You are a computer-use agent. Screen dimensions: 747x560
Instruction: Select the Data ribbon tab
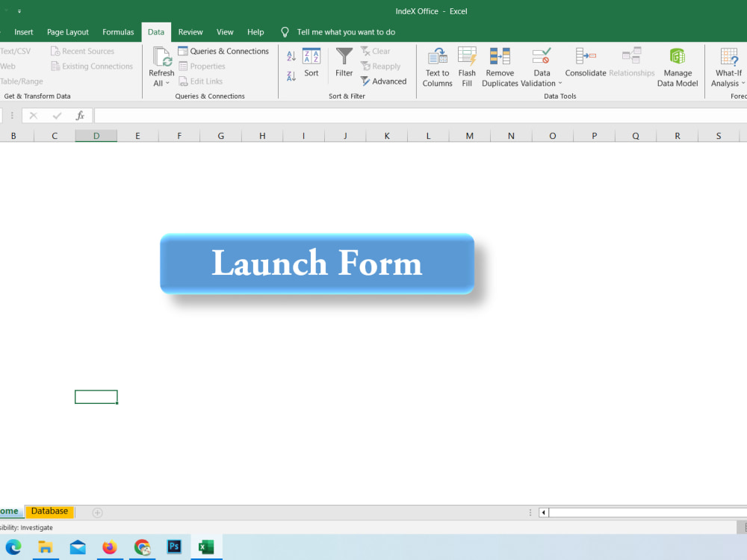click(156, 32)
